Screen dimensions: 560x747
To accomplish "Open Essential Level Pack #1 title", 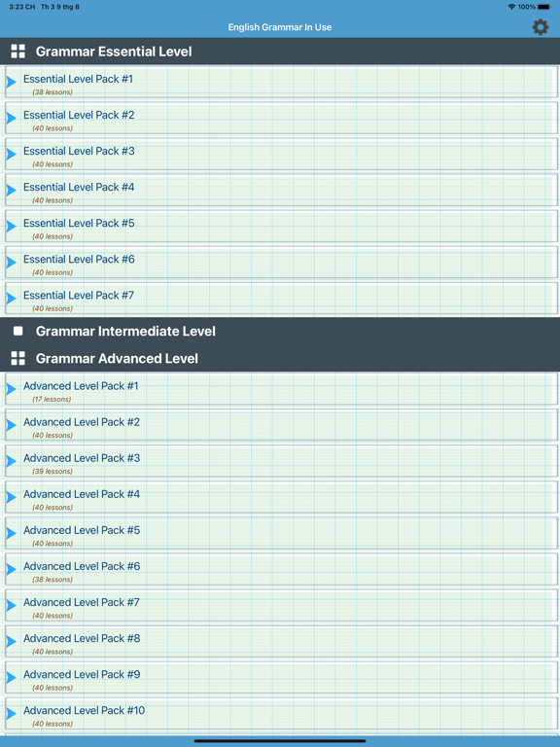I will point(78,79).
